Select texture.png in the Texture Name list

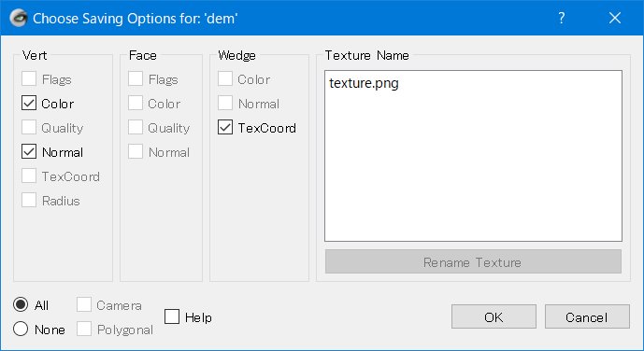pos(364,83)
